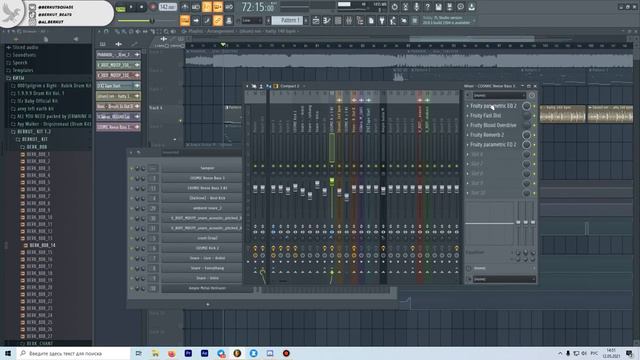
Task: Open the Fruity Reeverb 2 plugin
Action: tap(487, 135)
